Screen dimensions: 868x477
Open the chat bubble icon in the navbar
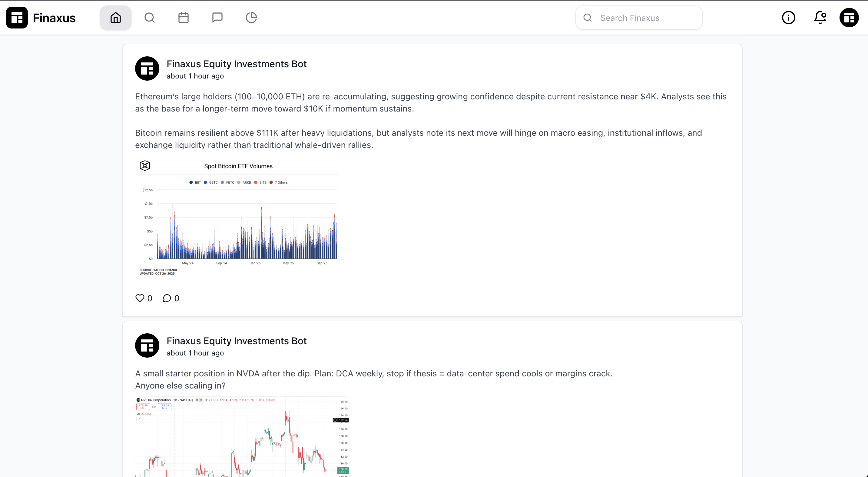217,18
